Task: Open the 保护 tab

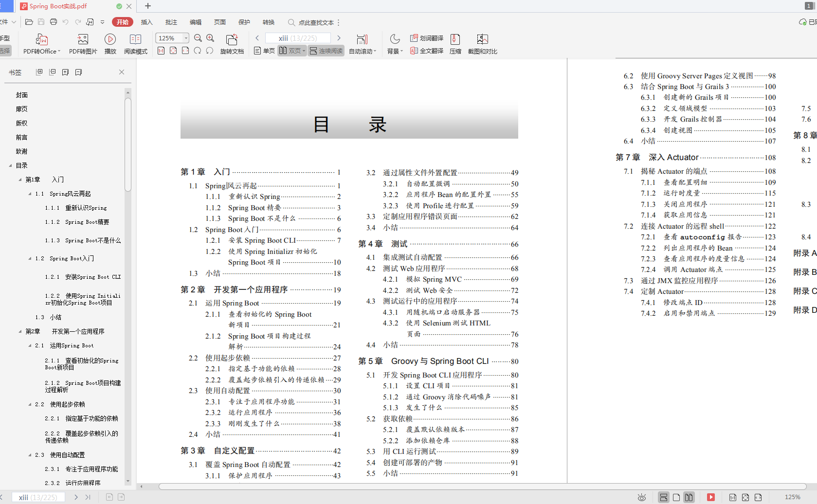Action: (x=244, y=22)
